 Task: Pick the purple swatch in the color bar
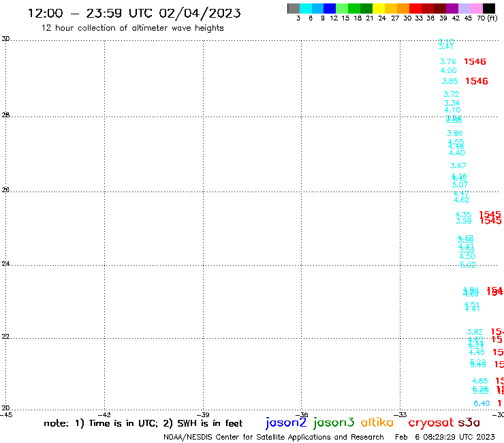click(452, 8)
